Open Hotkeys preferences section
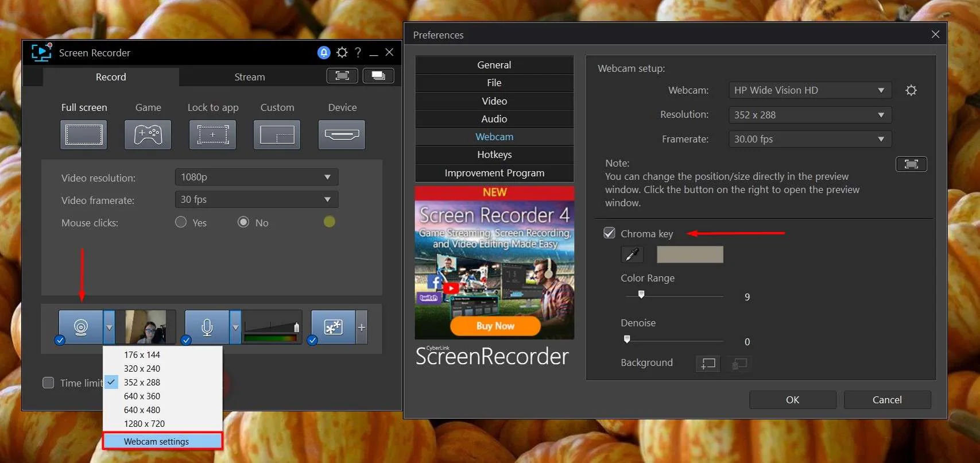This screenshot has width=980, height=463. click(494, 155)
